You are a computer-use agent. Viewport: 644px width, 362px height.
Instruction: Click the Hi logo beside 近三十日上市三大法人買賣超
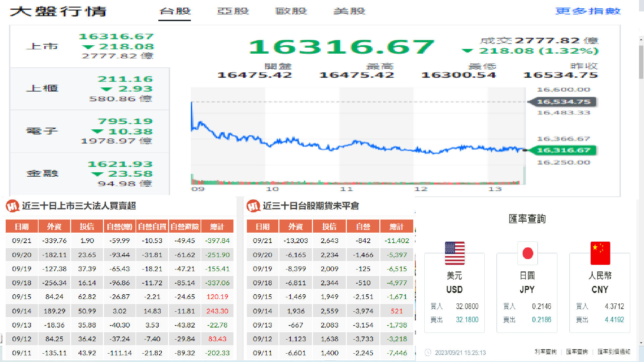12,206
